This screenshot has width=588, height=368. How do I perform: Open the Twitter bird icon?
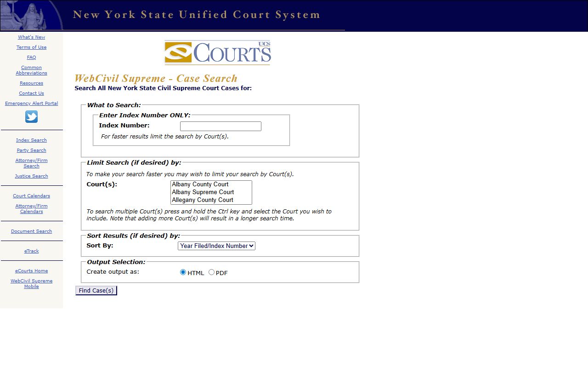[x=31, y=117]
